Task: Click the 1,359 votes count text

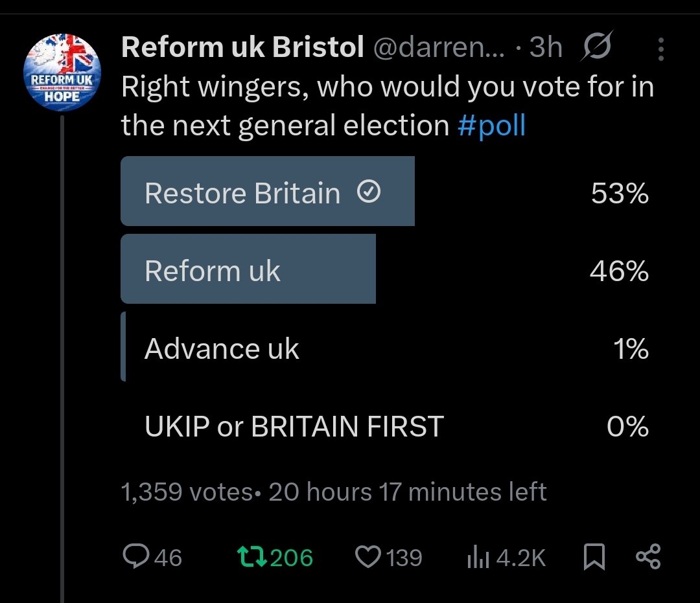Action: (187, 492)
